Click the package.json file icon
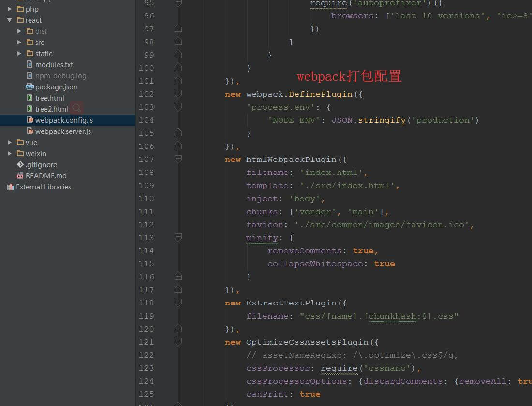532x406 pixels. point(30,87)
